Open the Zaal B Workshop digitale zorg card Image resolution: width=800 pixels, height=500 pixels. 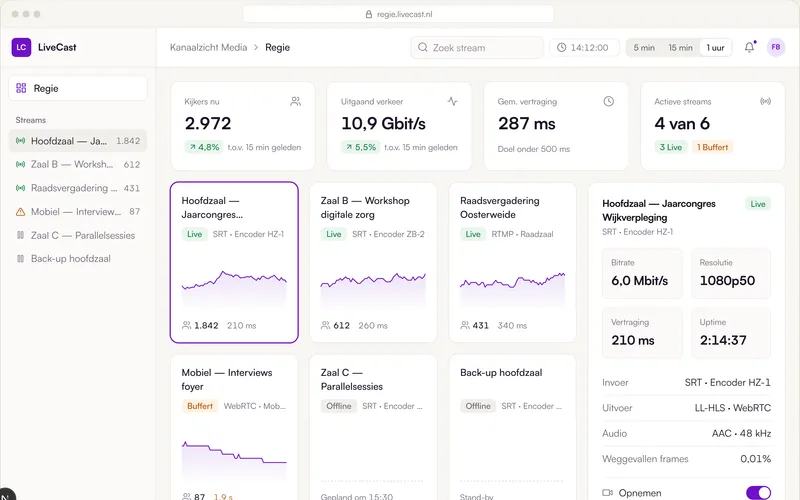tap(373, 262)
